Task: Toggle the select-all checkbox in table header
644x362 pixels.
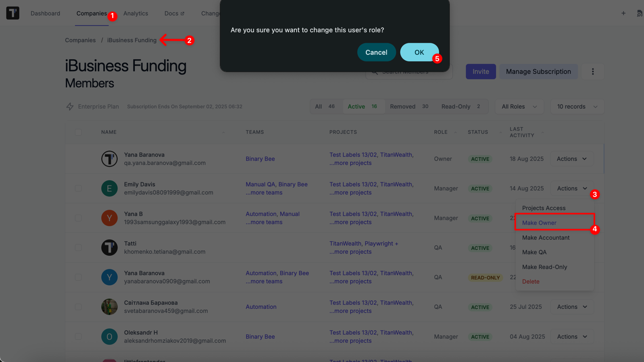Action: tap(78, 132)
